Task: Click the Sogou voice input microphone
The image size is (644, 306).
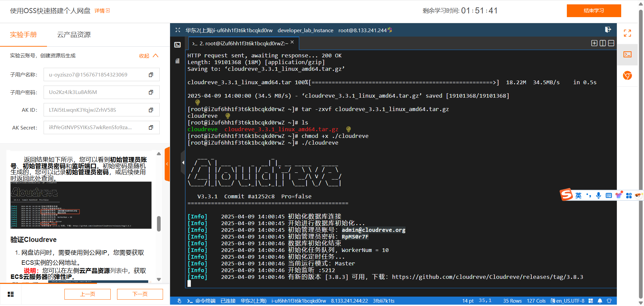Action: point(599,196)
